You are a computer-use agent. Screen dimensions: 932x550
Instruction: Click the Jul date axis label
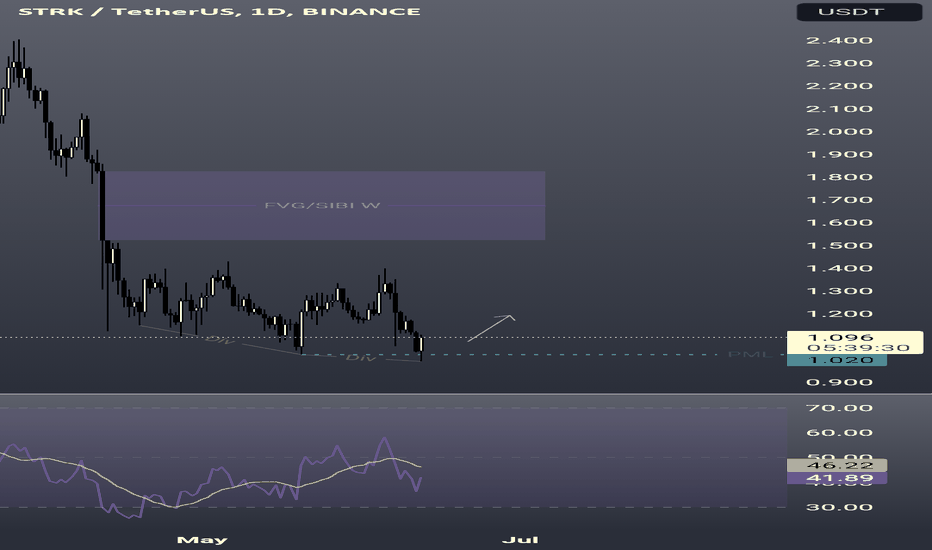[520, 540]
